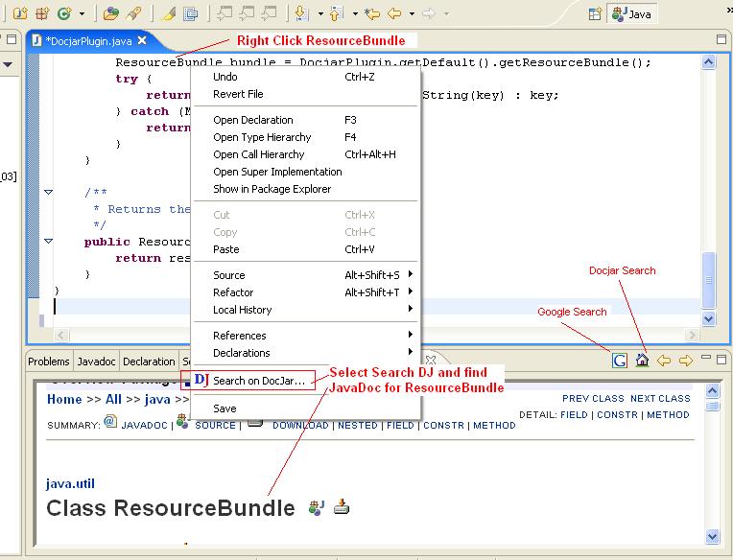The height and width of the screenshot is (560, 733).
Task: Open the New Java Class dropdown arrow
Action: 82,14
